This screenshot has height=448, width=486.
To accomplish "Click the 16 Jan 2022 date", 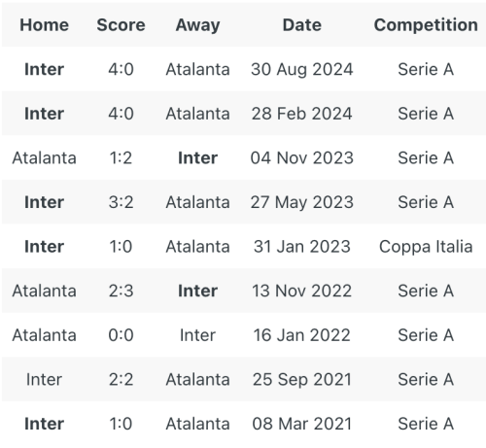I will (302, 335).
